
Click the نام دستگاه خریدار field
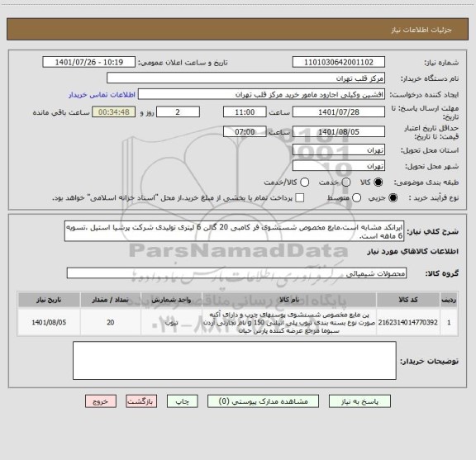[x=246, y=78]
